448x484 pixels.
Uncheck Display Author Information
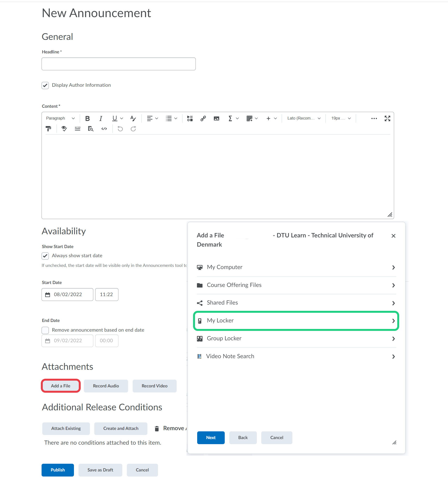point(45,85)
